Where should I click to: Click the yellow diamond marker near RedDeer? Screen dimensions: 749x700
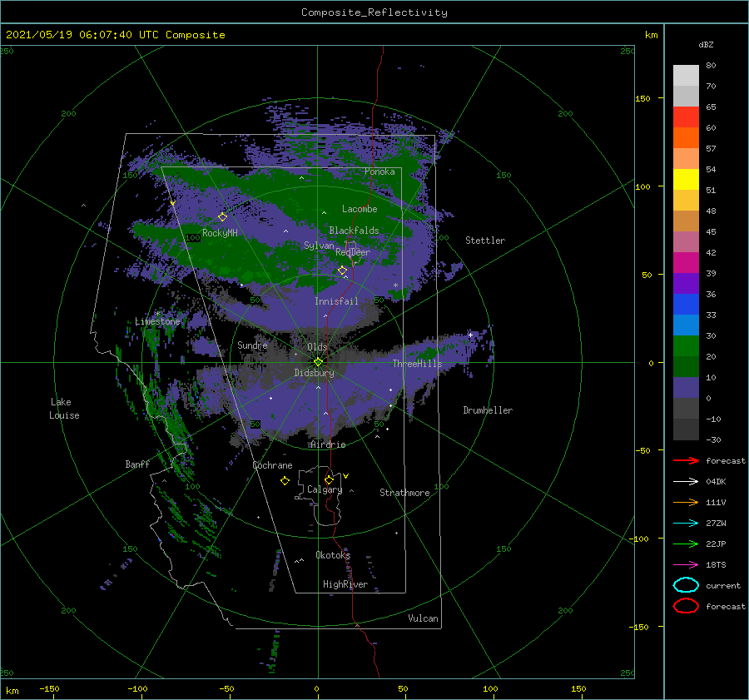click(343, 271)
